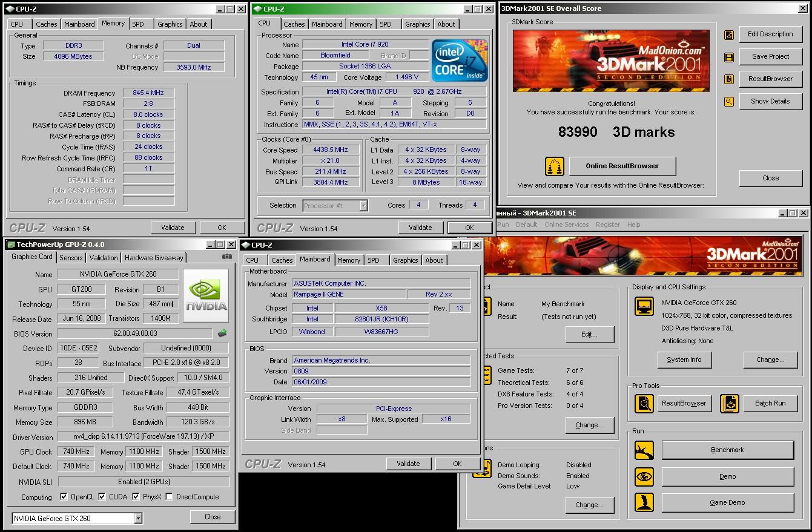This screenshot has height=532, width=812.
Task: Toggle the PhysX checkbox
Action: pos(136,497)
